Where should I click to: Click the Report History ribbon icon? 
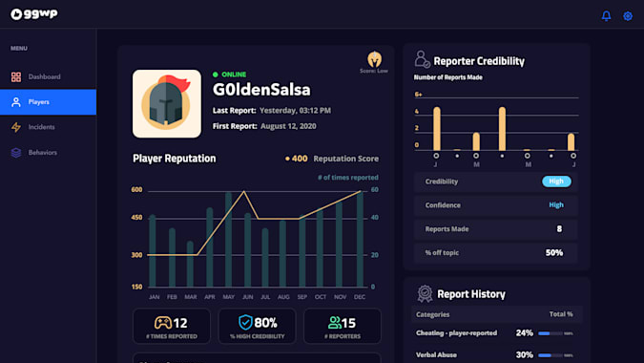425,293
